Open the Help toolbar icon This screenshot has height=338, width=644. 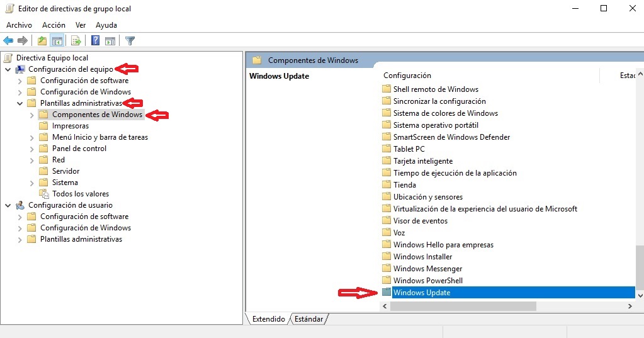point(95,41)
